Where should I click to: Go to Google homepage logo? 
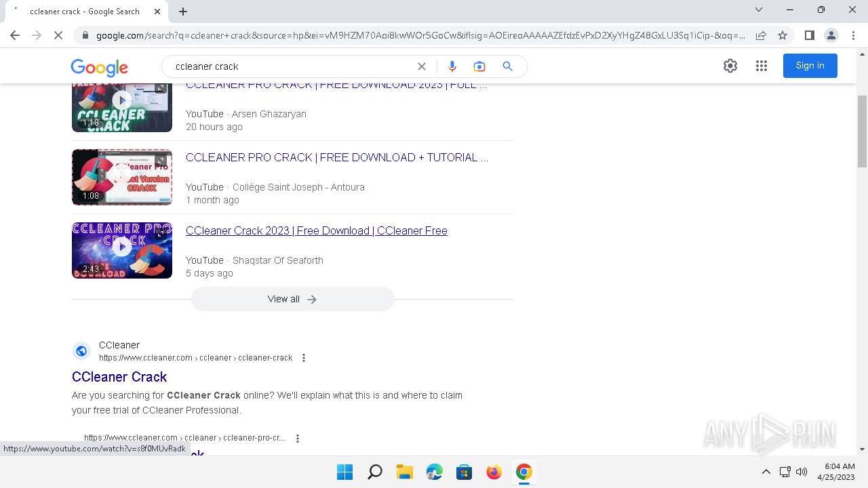(x=99, y=67)
